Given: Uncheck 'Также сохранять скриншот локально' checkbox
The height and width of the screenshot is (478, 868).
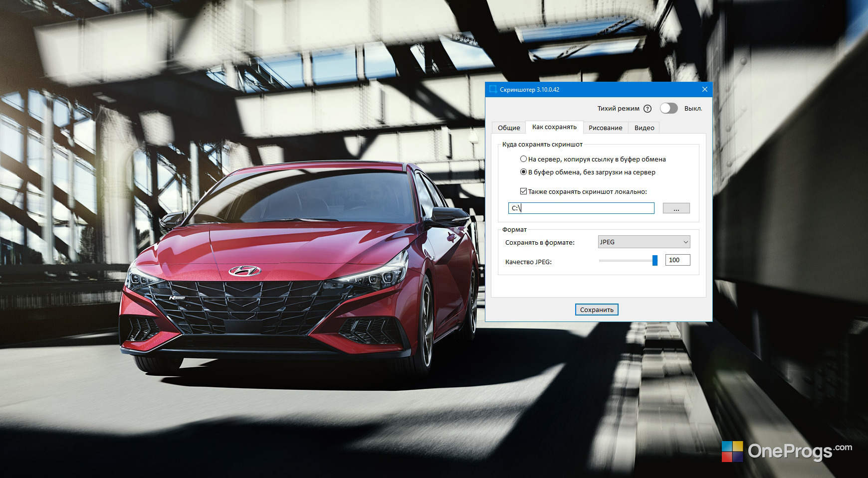Looking at the screenshot, I should (523, 191).
